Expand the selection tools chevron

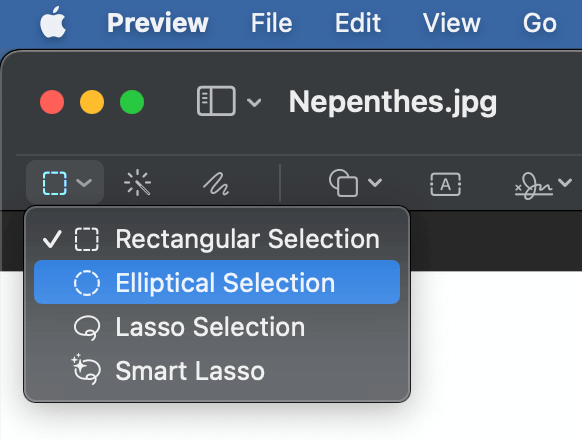point(84,183)
